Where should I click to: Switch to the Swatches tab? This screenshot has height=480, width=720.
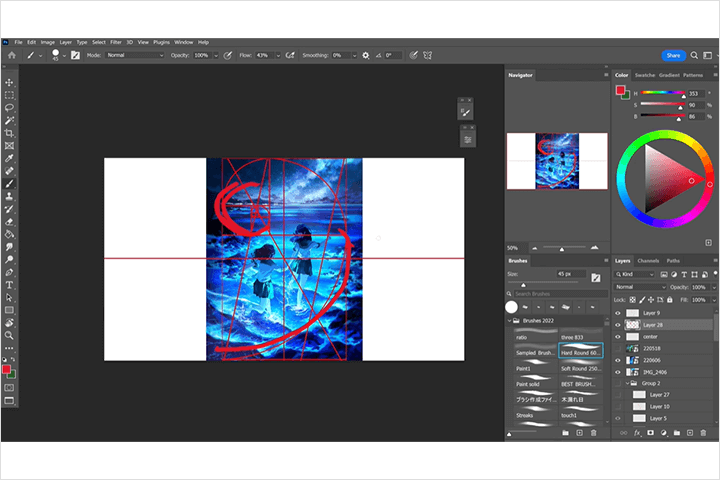645,75
